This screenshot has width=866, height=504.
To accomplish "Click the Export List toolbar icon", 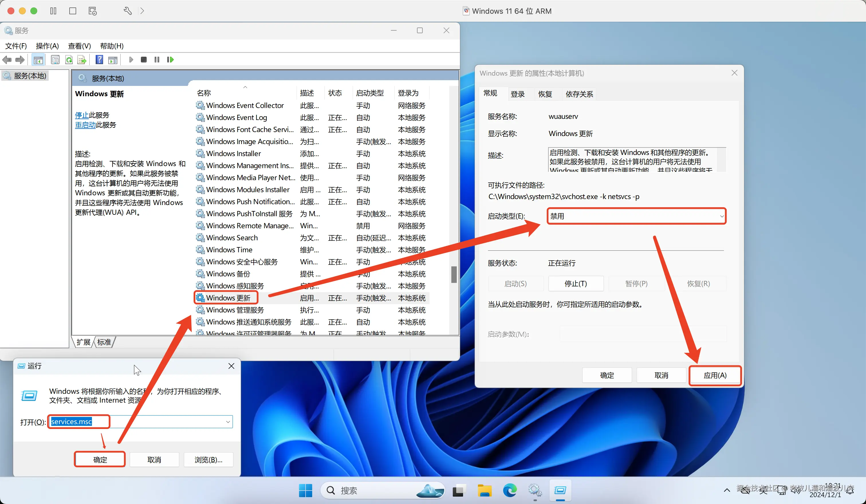I will 82,60.
